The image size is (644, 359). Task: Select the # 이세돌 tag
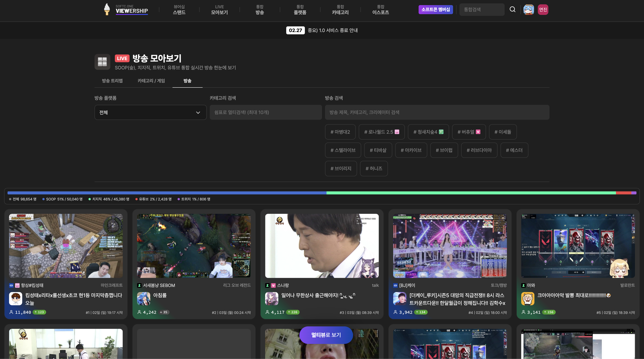point(503,132)
